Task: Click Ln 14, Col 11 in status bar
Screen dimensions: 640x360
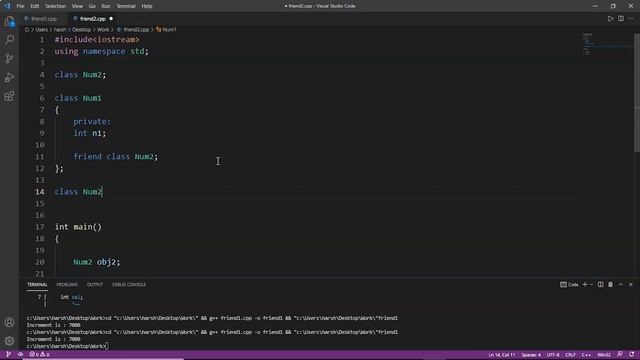Action: [x=502, y=355]
